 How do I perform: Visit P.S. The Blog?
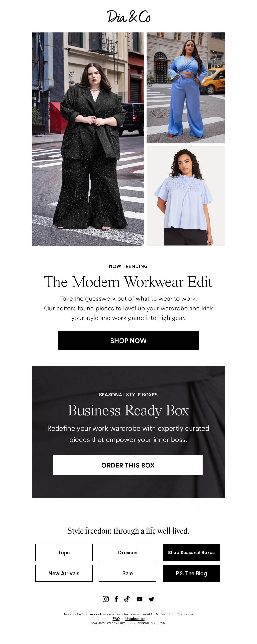[x=191, y=573]
